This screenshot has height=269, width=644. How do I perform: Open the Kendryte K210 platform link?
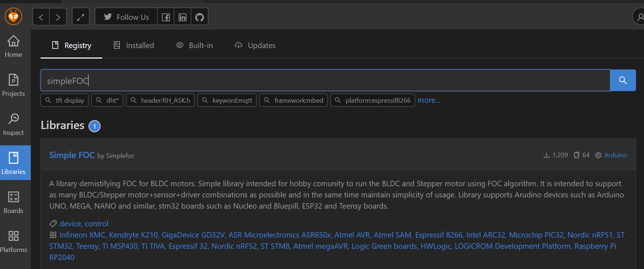[133, 235]
